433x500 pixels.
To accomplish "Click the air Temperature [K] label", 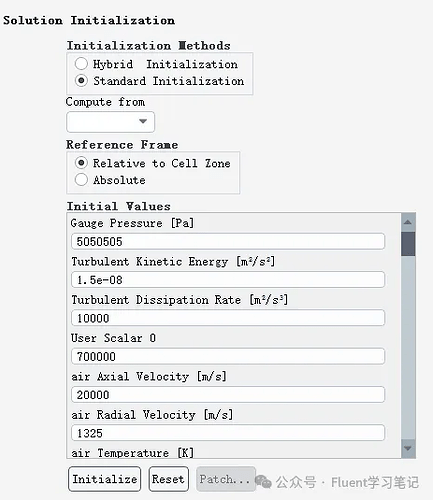I will (x=132, y=453).
